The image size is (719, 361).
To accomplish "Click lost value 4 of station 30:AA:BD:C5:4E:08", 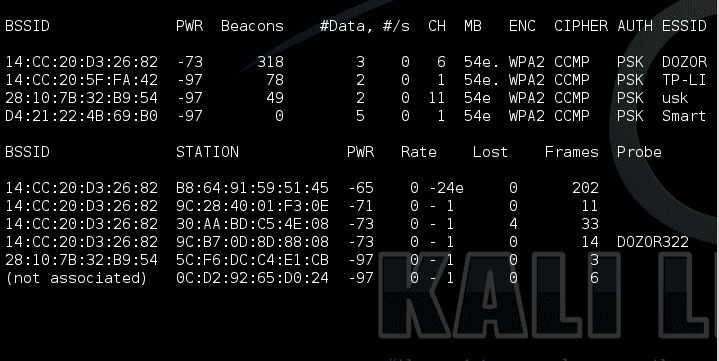I will pos(513,224).
